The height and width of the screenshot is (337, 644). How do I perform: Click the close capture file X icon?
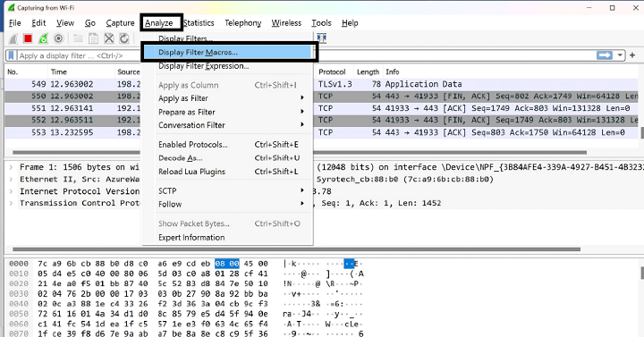click(109, 38)
